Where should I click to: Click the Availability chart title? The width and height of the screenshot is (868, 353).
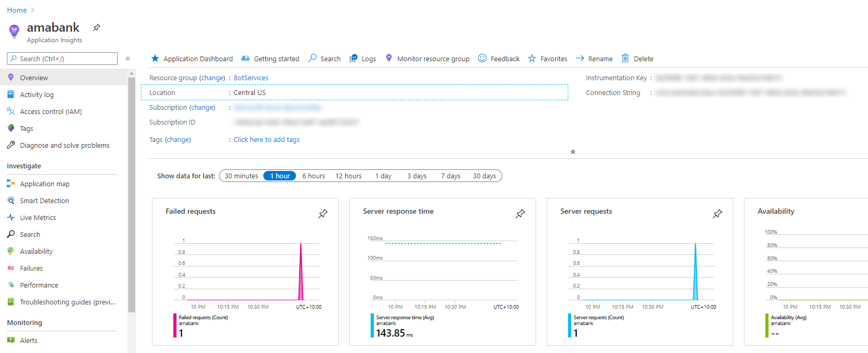pos(776,211)
